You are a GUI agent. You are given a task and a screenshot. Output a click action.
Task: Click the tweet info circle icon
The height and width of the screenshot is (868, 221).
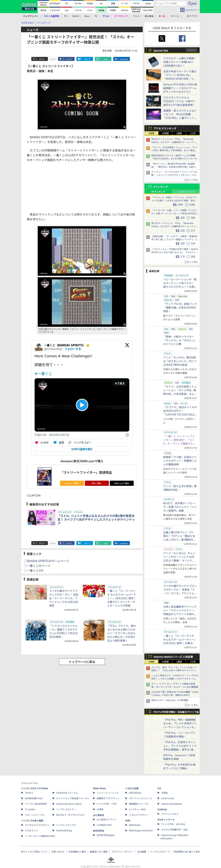pyautogui.click(x=127, y=435)
